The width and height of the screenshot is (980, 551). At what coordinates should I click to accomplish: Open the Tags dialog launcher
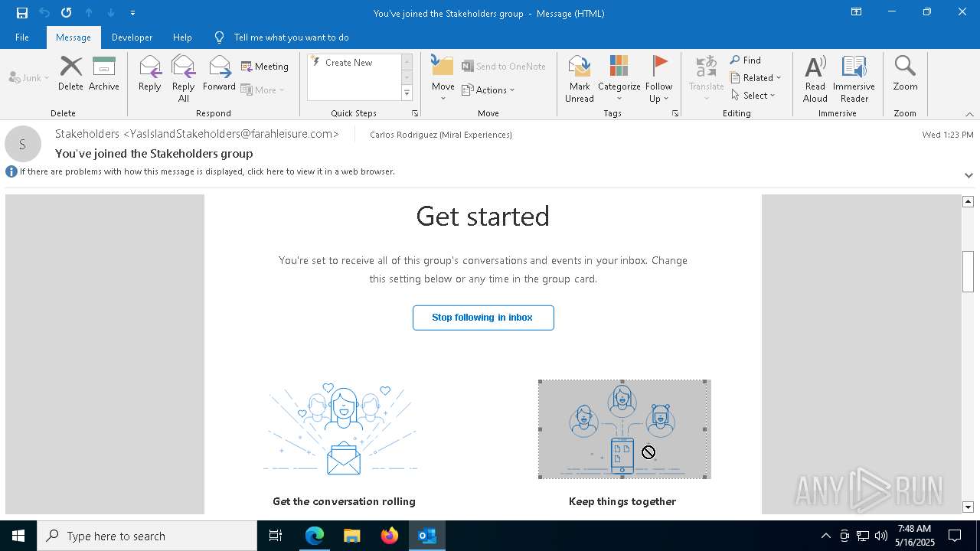675,113
